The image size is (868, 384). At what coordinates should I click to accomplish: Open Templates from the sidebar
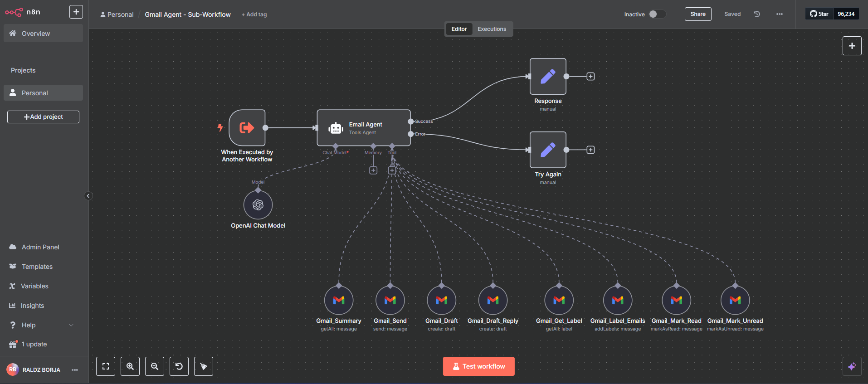[x=37, y=267]
